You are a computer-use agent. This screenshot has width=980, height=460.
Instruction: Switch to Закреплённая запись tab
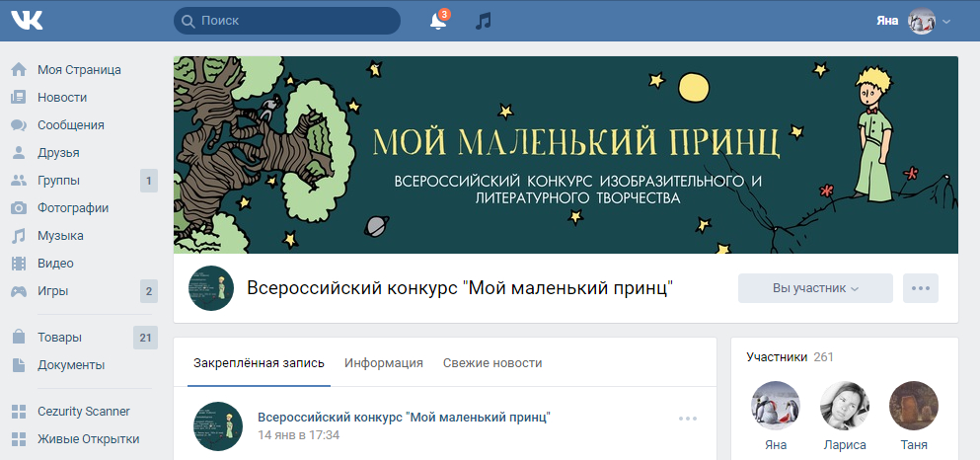coord(259,363)
